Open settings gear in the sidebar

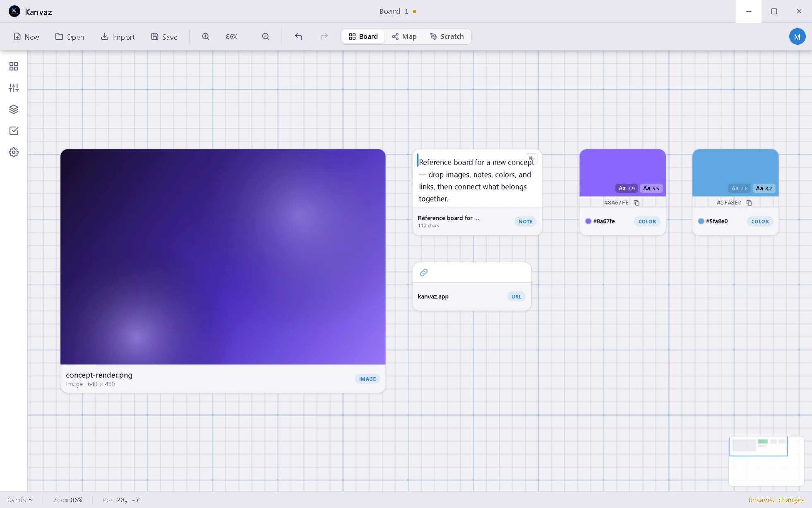coord(14,152)
